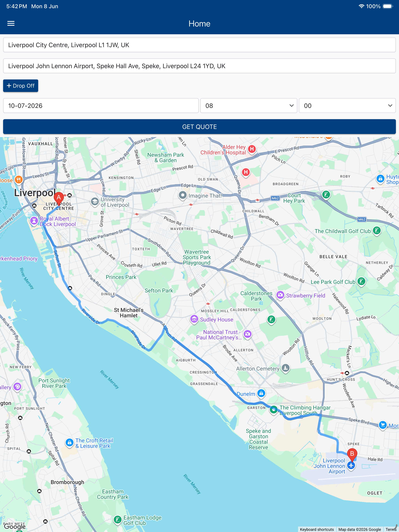Tap the Port Sunlight River Park label
The image size is (399, 532).
click(54, 383)
